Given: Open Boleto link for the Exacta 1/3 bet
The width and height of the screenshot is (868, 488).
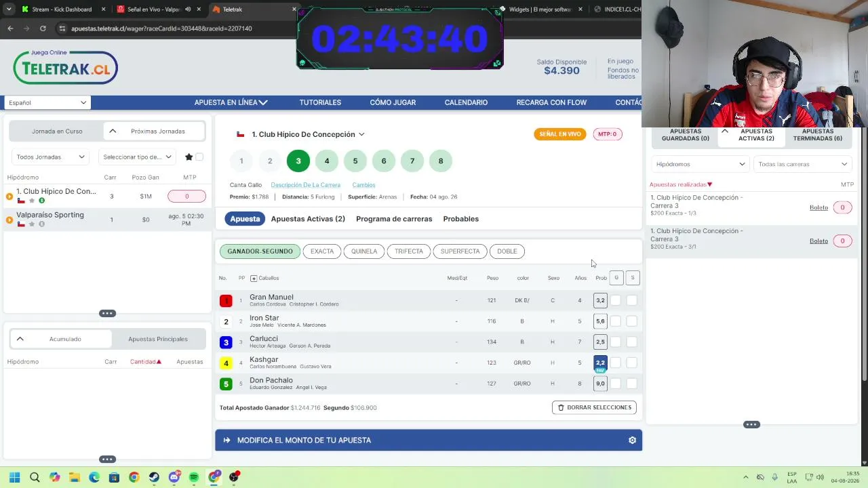Looking at the screenshot, I should click(818, 207).
